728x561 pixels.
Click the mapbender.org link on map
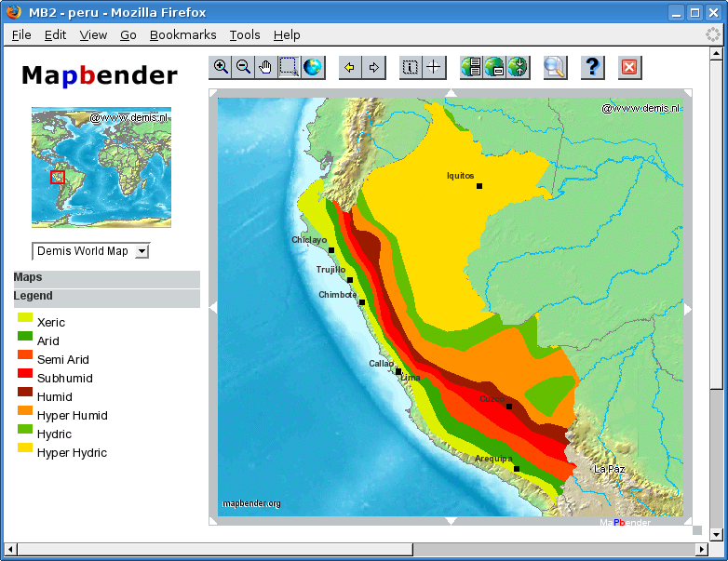(x=251, y=503)
